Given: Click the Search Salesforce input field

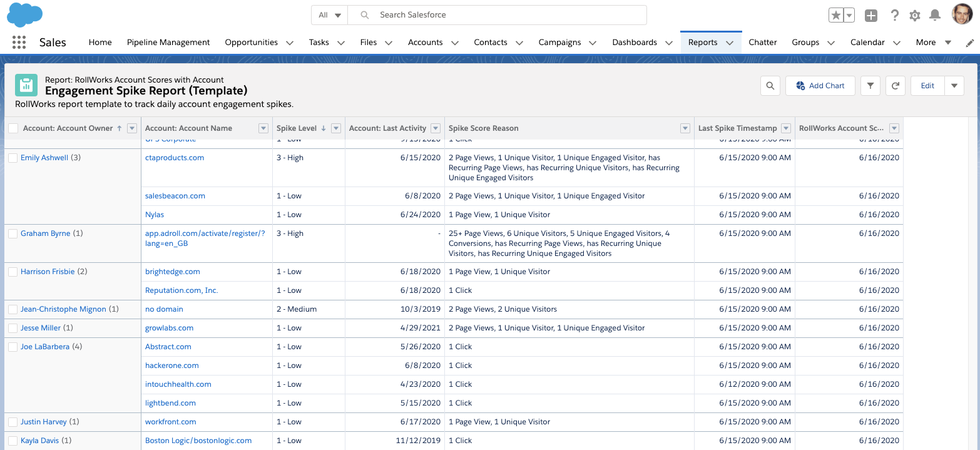Looking at the screenshot, I should [498, 15].
